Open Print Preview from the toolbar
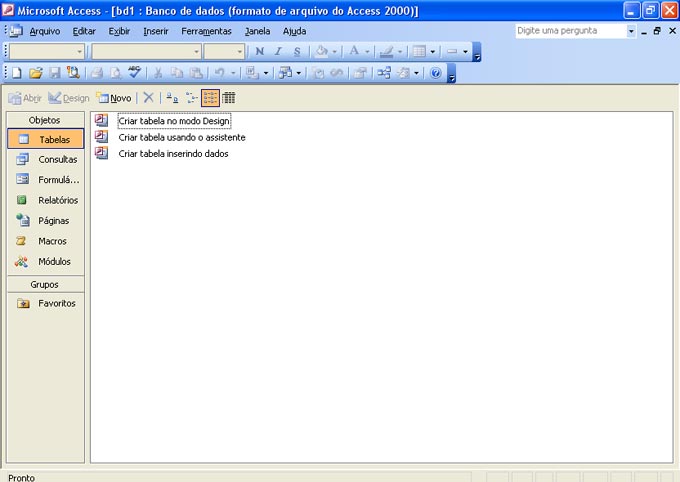The image size is (680, 482). point(115,73)
